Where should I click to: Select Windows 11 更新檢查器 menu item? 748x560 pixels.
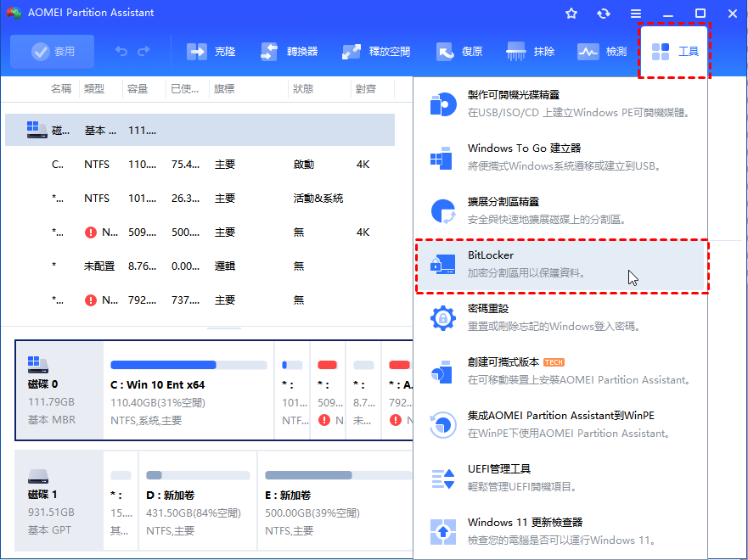(x=560, y=531)
